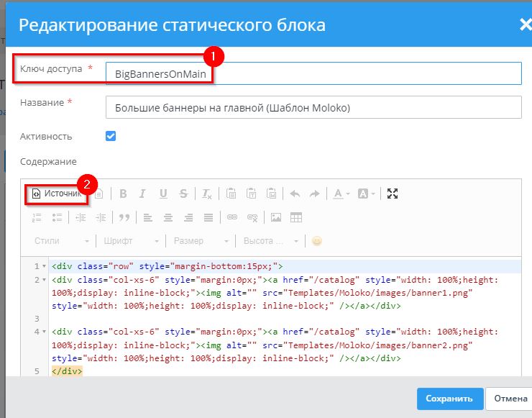Open the Шрифт font dropdown

click(131, 241)
